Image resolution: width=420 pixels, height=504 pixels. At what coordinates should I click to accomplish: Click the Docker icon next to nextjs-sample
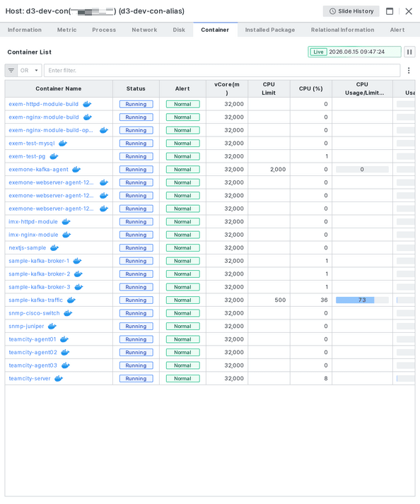54,248
